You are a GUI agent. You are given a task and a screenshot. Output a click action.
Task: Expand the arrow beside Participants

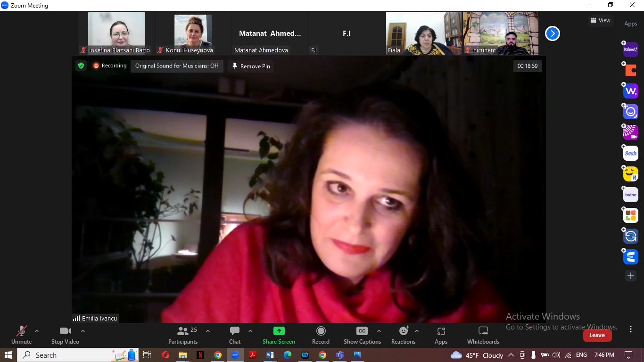[x=208, y=331]
